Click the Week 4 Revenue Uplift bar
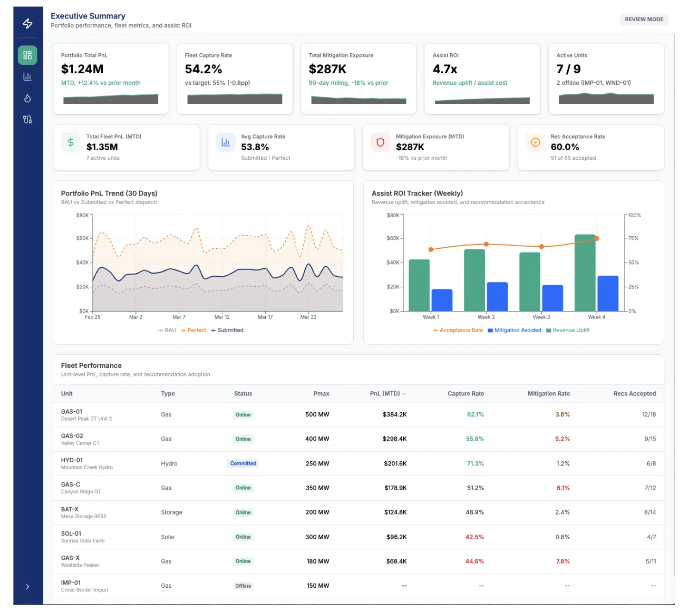The image size is (688, 616). (x=585, y=273)
